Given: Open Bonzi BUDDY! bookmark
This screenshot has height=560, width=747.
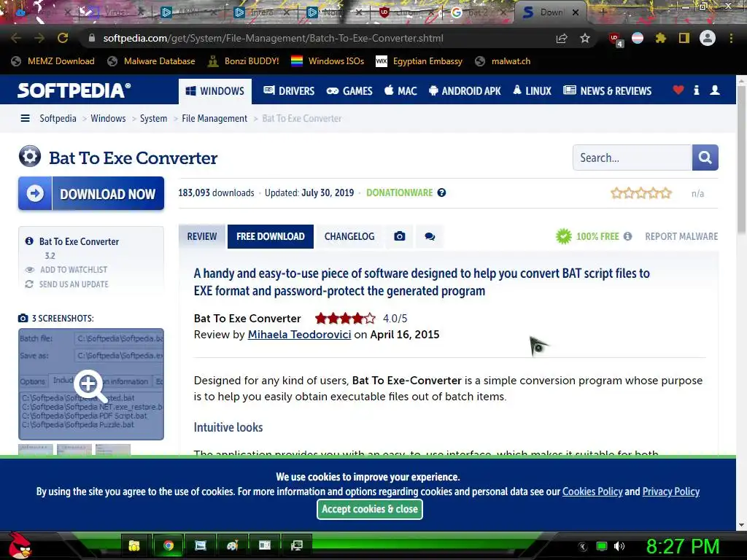Looking at the screenshot, I should point(243,61).
